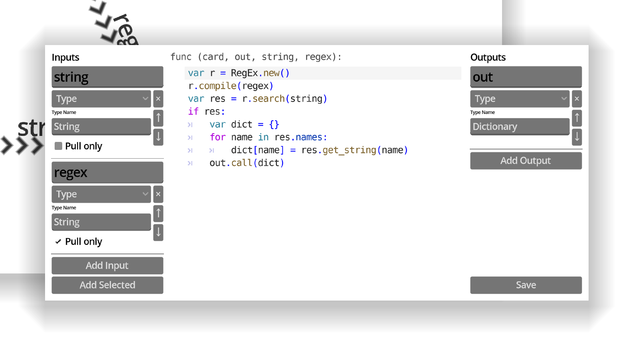Delete the out output with X icon

pyautogui.click(x=577, y=99)
